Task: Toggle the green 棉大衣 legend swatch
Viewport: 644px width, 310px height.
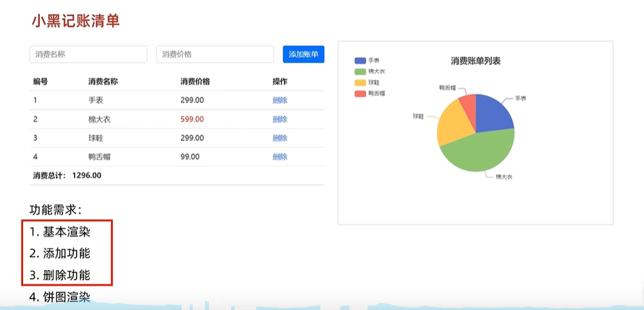Action: 360,71
